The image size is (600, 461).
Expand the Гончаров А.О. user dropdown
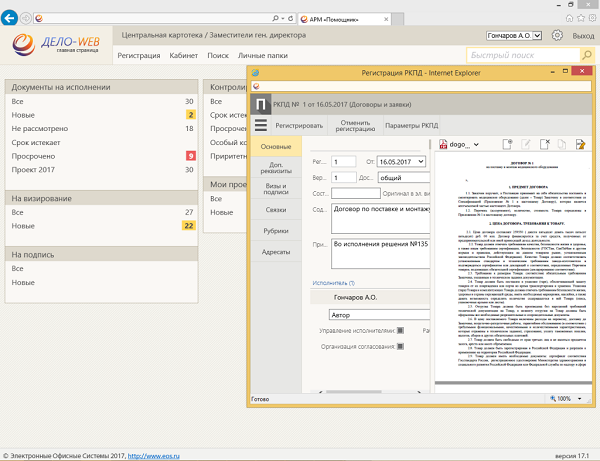pos(536,36)
